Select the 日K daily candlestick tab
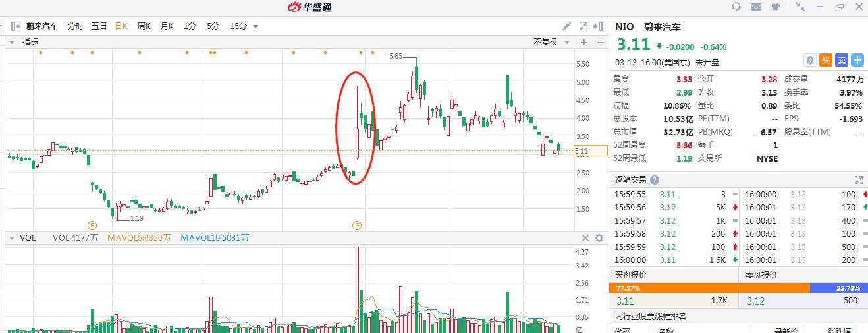 point(121,26)
